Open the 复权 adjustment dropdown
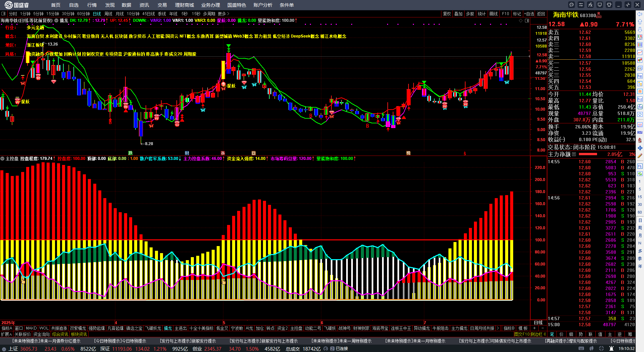This screenshot has width=644, height=352. (x=447, y=14)
